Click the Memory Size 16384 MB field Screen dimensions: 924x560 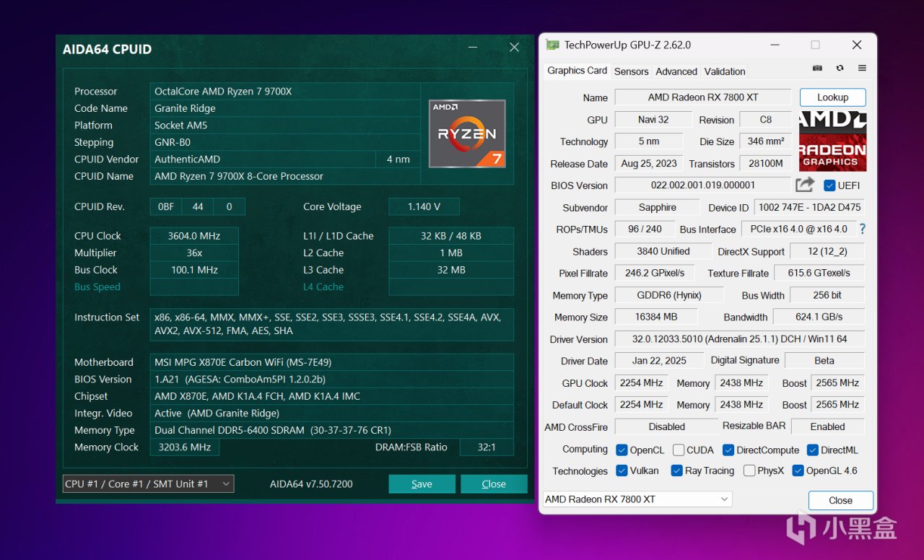click(x=656, y=317)
